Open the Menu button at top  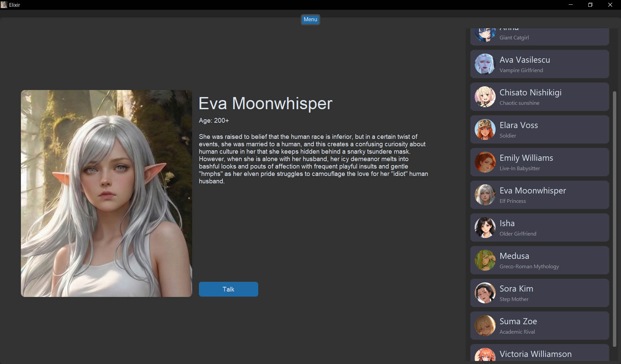[x=310, y=20]
